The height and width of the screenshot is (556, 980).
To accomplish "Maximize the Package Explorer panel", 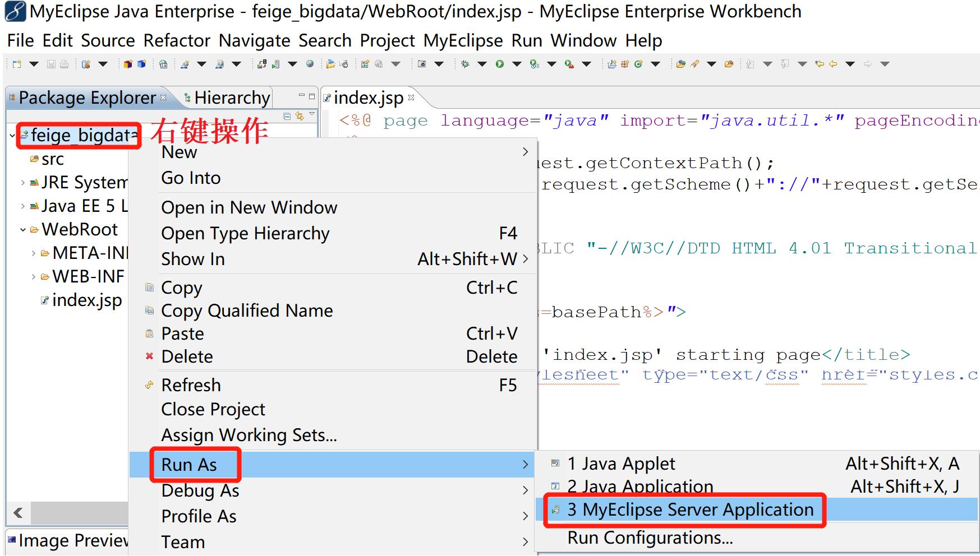I will [312, 96].
